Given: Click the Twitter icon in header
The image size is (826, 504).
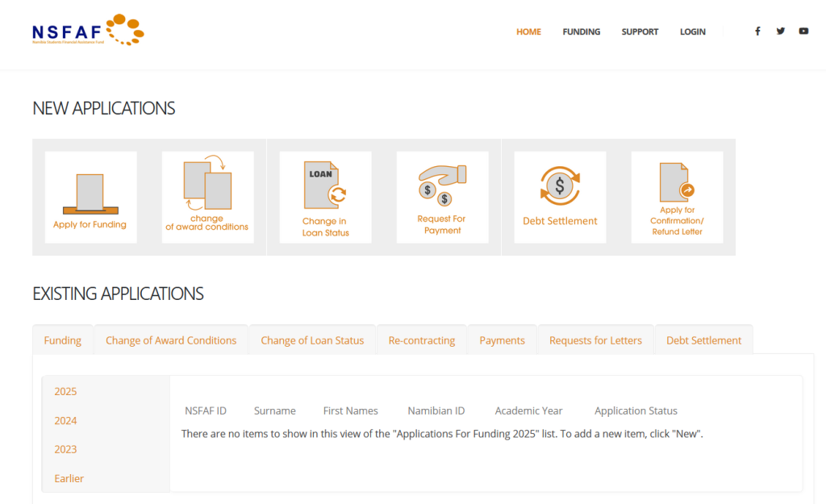Looking at the screenshot, I should [780, 31].
